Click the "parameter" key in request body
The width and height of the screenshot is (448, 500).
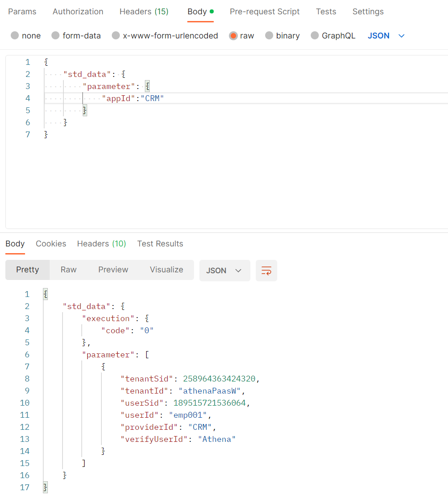(109, 86)
